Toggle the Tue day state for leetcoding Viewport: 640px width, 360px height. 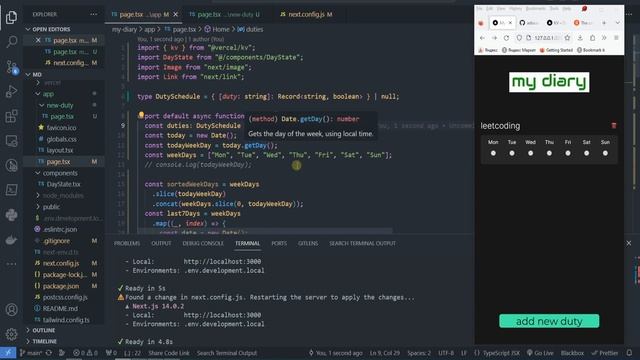512,153
